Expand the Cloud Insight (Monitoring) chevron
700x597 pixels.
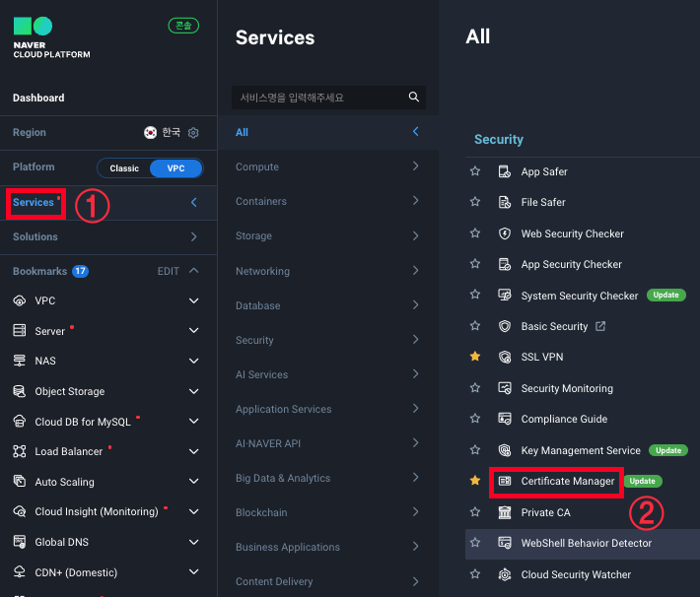point(194,511)
